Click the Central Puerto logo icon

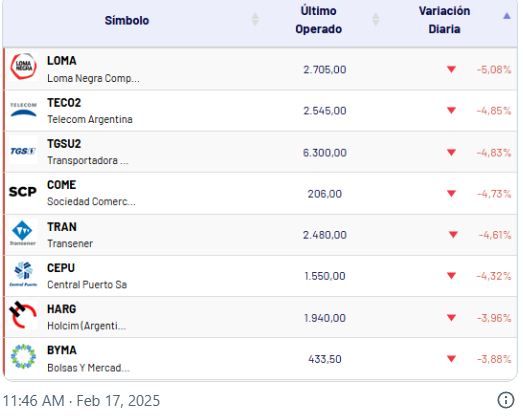click(x=23, y=274)
